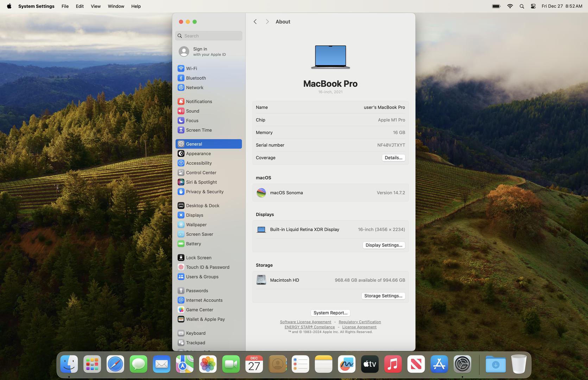Image resolution: width=588 pixels, height=380 pixels.
Task: Click the back navigation chevron
Action: point(255,22)
